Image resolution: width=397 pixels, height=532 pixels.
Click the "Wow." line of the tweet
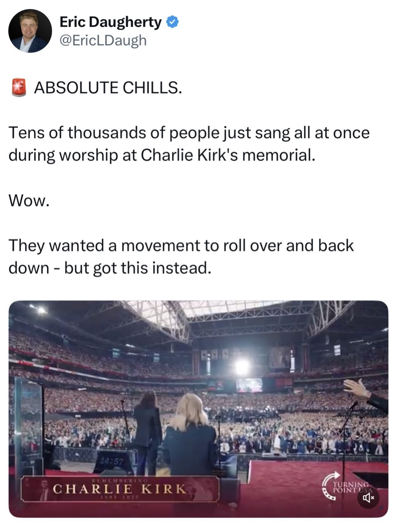tap(29, 201)
